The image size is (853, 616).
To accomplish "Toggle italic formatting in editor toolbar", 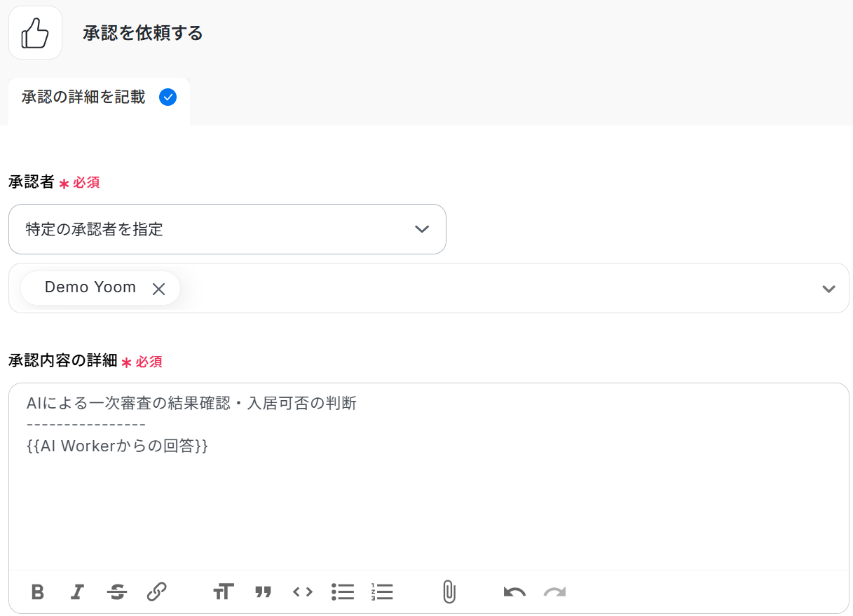I will coord(77,592).
